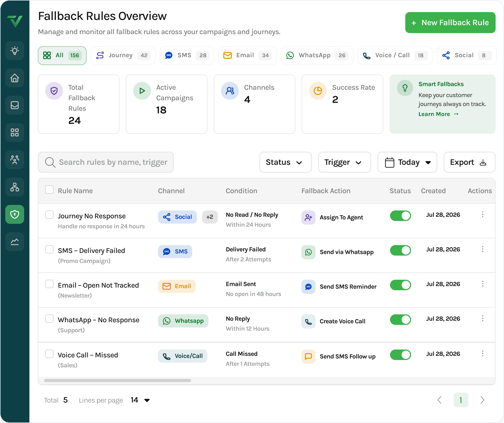Focus the search rules input field
Image resolution: width=504 pixels, height=423 pixels.
pos(106,162)
